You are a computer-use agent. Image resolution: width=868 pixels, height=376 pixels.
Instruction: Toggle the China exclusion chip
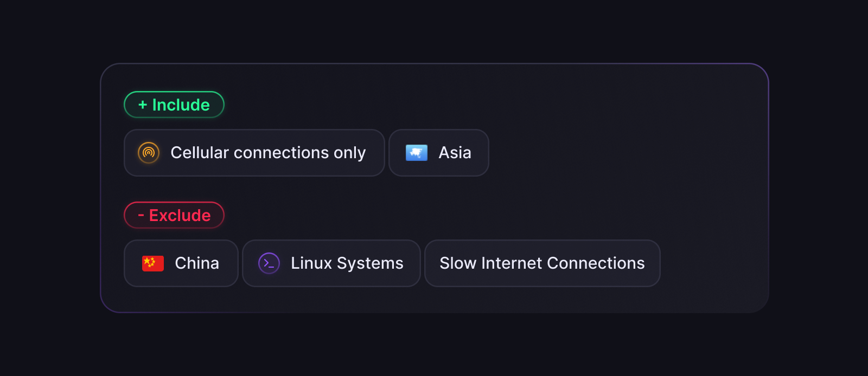pos(181,263)
